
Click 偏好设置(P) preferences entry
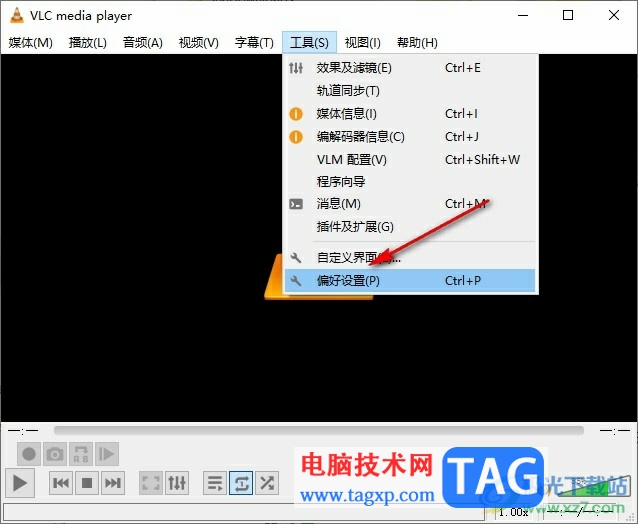(410, 280)
